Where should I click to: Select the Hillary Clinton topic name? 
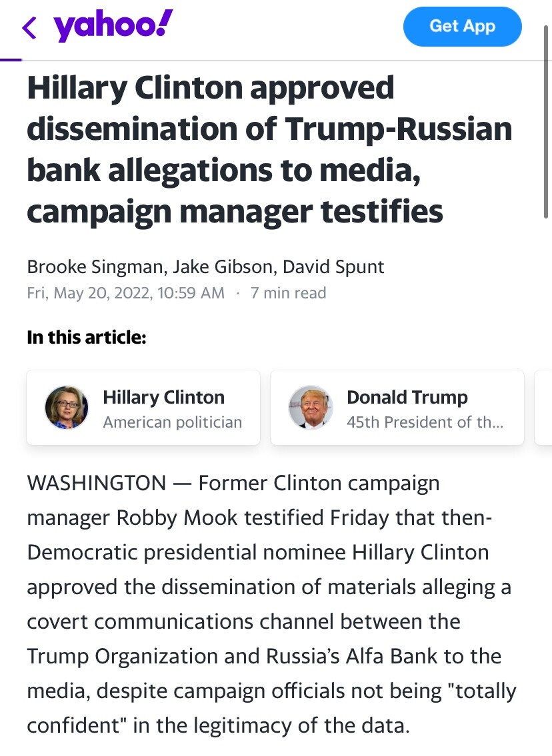click(x=163, y=398)
